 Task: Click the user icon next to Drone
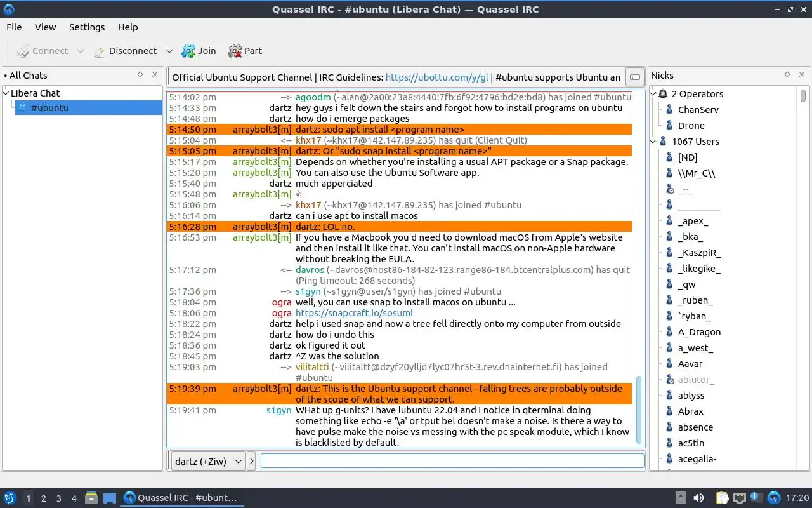pyautogui.click(x=669, y=126)
